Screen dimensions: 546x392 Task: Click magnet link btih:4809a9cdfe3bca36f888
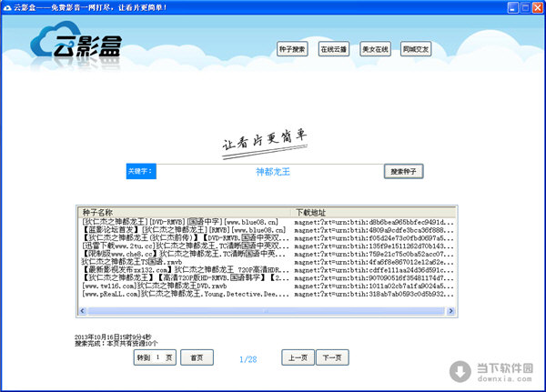point(374,230)
